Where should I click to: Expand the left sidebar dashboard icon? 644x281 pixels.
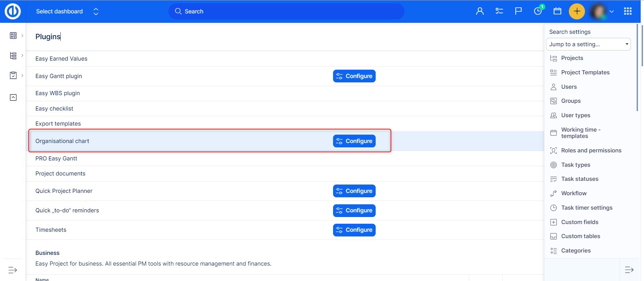point(13,36)
